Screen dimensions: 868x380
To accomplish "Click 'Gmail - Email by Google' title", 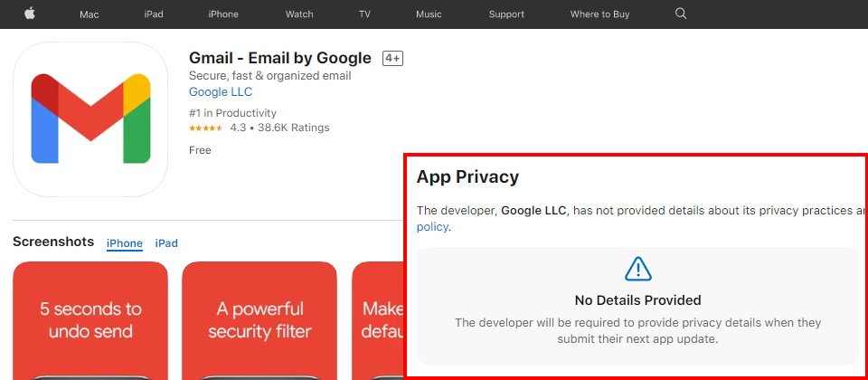I will pyautogui.click(x=280, y=58).
